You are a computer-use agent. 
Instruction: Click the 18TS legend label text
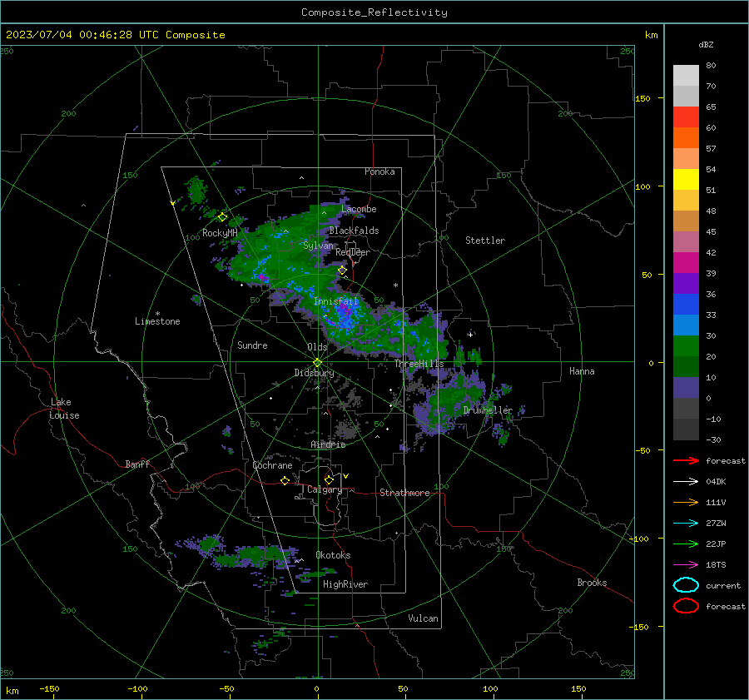[x=716, y=565]
